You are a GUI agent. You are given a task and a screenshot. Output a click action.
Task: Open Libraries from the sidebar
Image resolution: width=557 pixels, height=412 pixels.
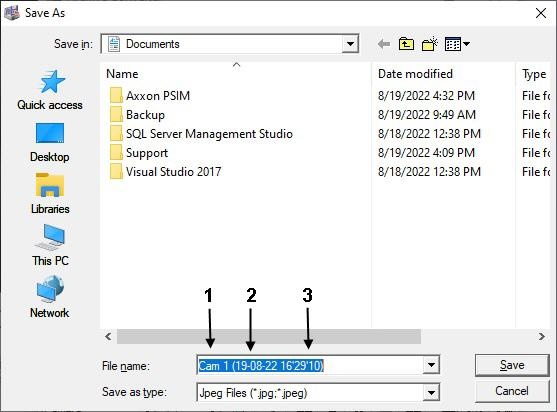tap(50, 194)
